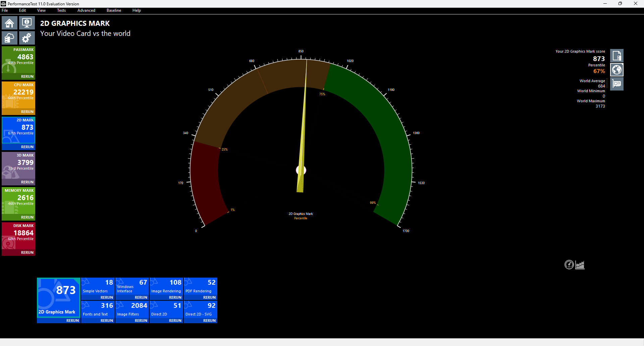This screenshot has height=346, width=644.
Task: Rerun the PDF Rendering test
Action: point(209,297)
